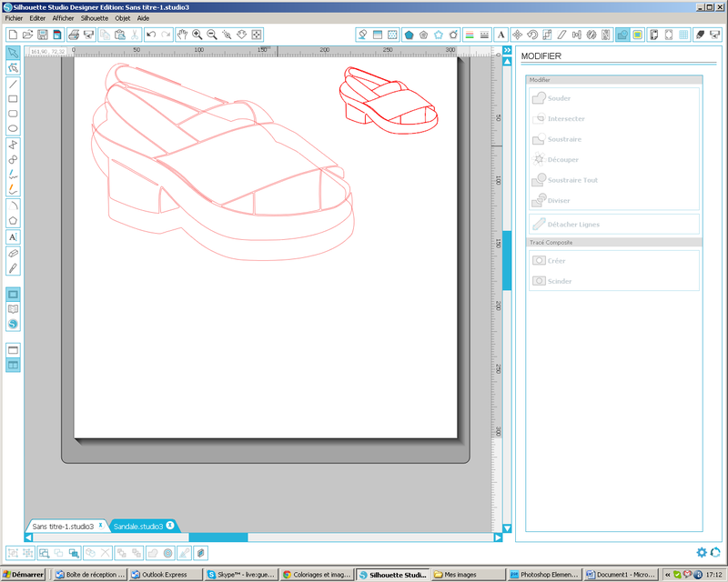Close the Sans titre-1.studio3 tab

[x=100, y=526]
